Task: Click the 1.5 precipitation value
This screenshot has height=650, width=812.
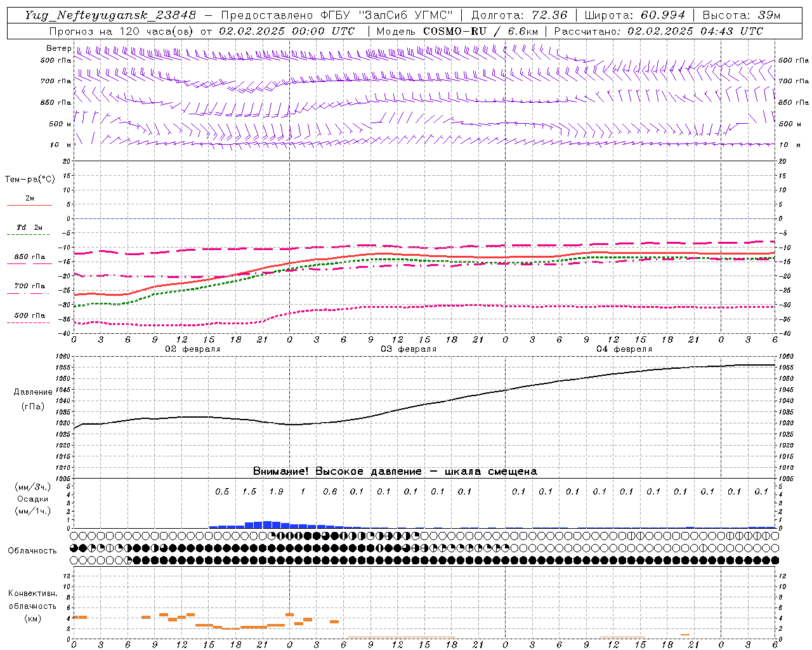Action: (249, 491)
